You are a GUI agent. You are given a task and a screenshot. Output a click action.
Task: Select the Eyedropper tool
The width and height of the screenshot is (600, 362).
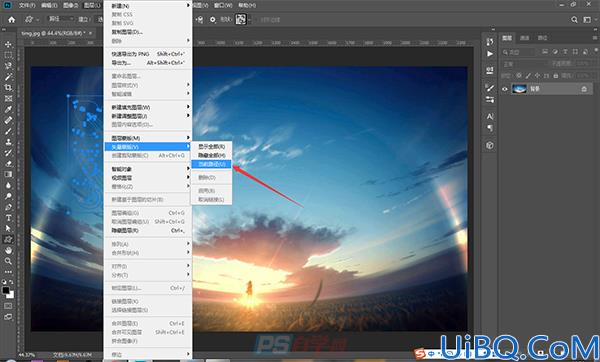(8, 109)
